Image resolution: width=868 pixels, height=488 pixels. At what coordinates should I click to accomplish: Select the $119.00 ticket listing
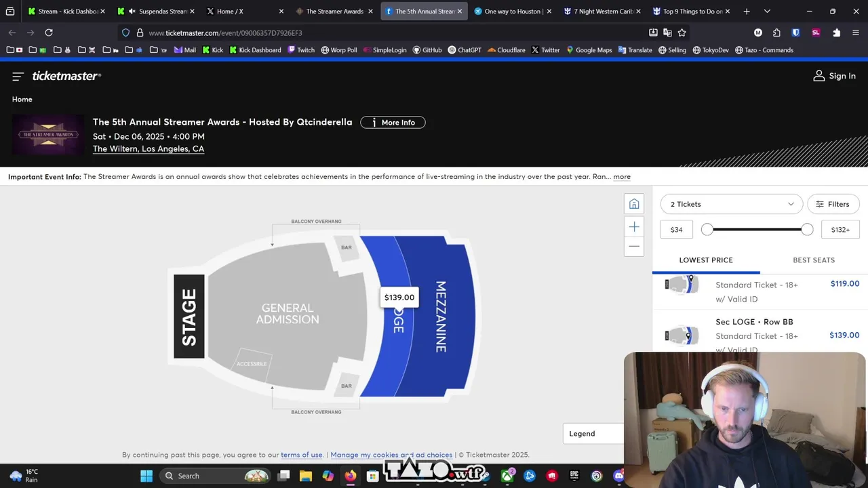[x=760, y=291]
